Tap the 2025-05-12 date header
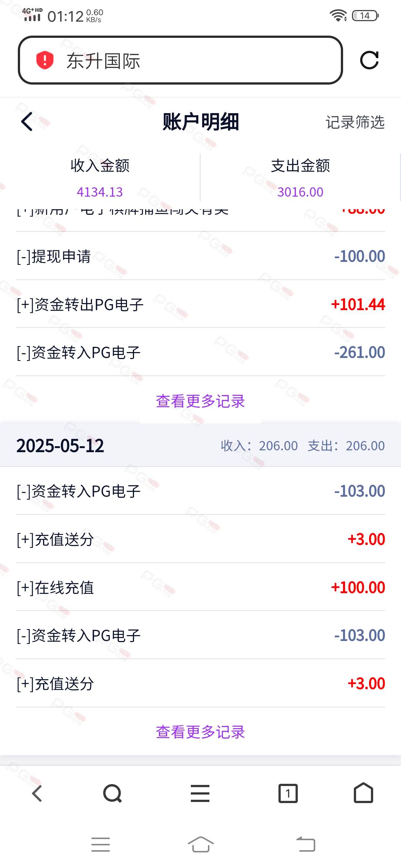401x868 pixels. coord(60,445)
